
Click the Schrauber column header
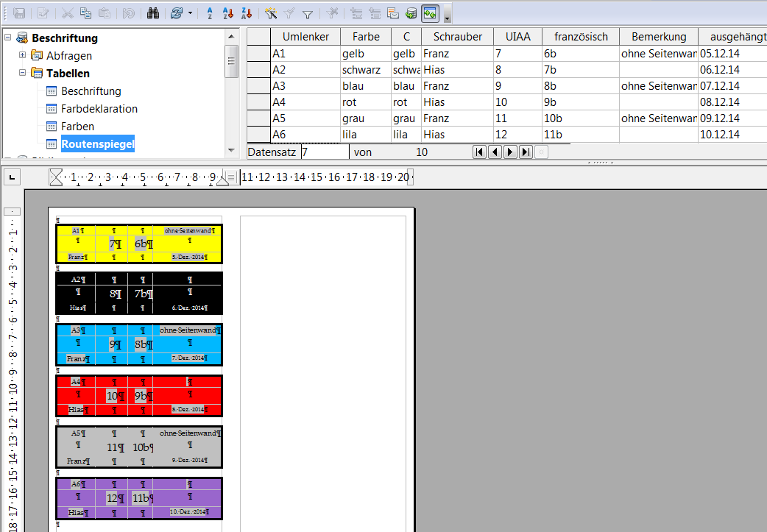coord(457,37)
